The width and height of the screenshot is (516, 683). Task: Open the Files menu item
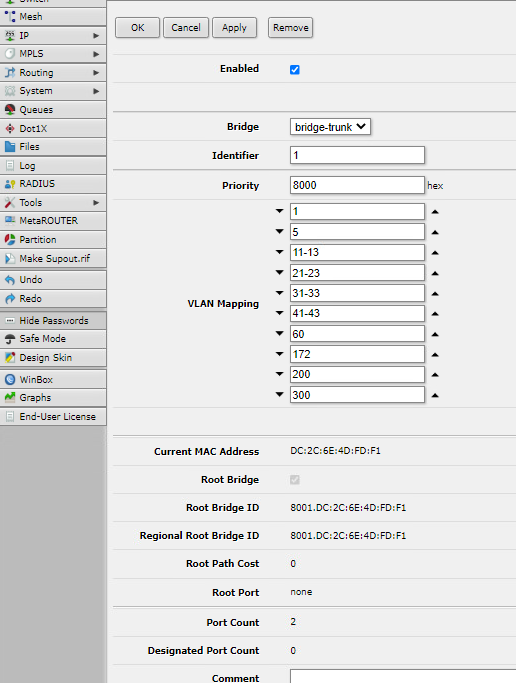coord(53,147)
